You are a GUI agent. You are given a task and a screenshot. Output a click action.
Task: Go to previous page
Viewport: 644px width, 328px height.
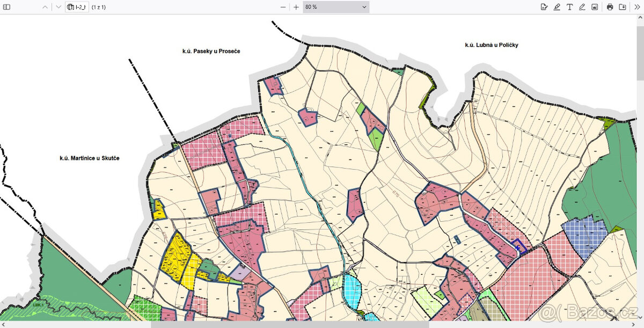coord(45,7)
